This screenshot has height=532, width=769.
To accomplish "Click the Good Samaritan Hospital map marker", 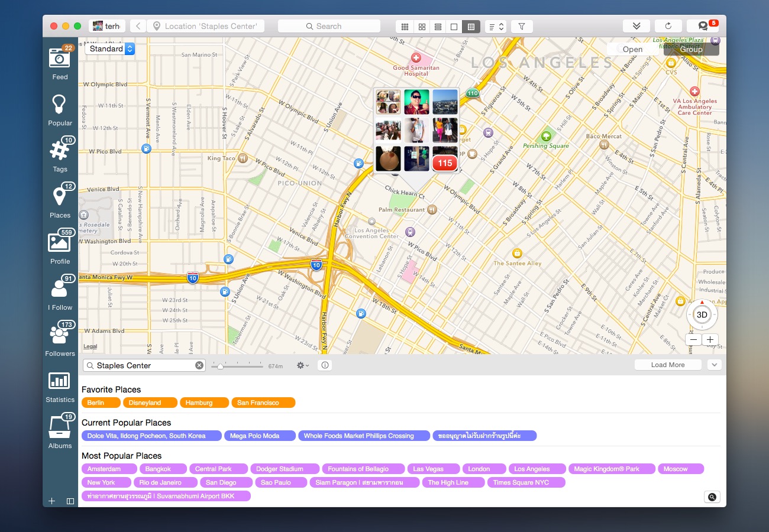I will [416, 58].
